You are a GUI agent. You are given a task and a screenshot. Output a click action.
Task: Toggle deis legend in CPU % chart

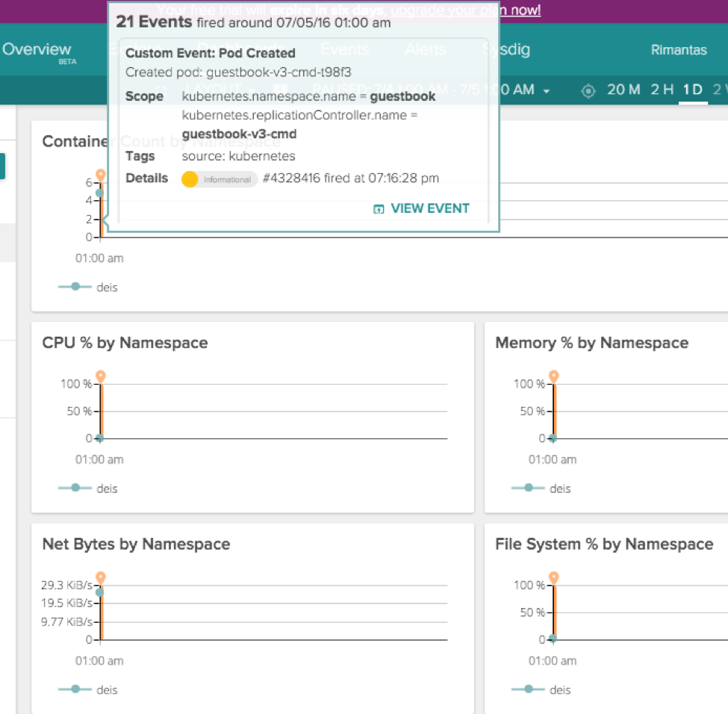[88, 488]
